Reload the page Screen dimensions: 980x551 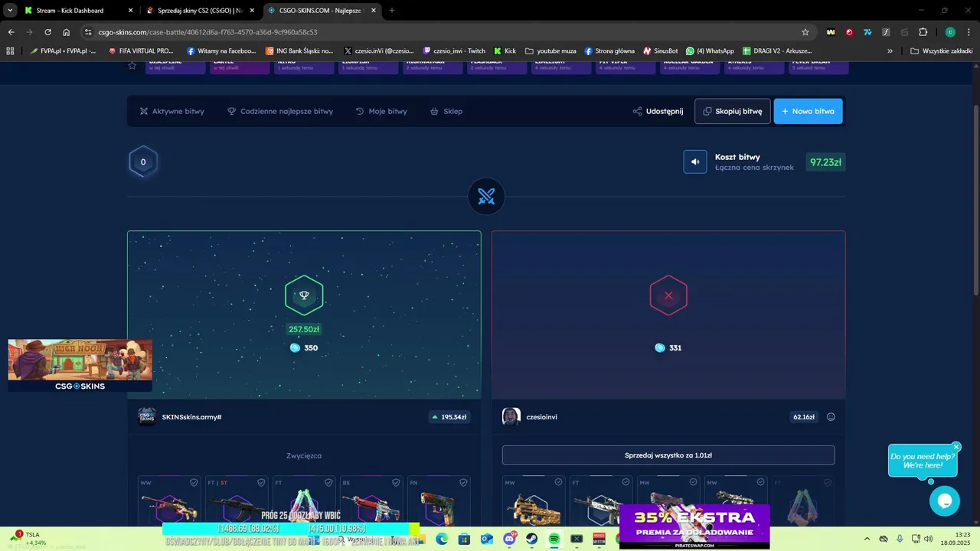coord(47,32)
